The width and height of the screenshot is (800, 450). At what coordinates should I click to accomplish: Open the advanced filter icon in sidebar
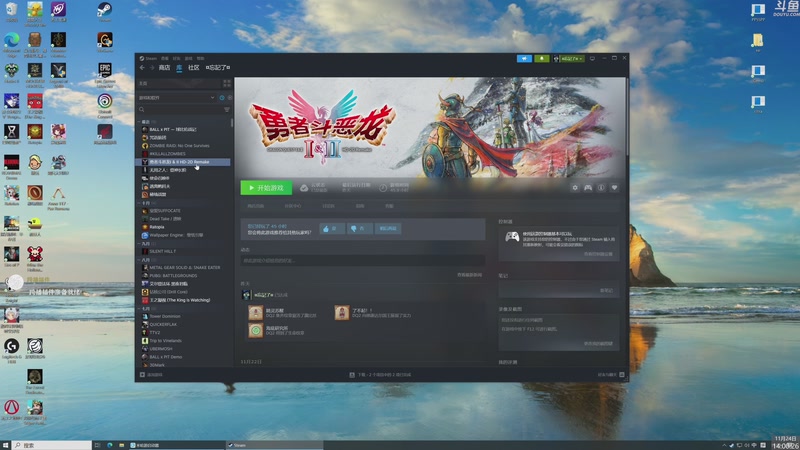[227, 110]
